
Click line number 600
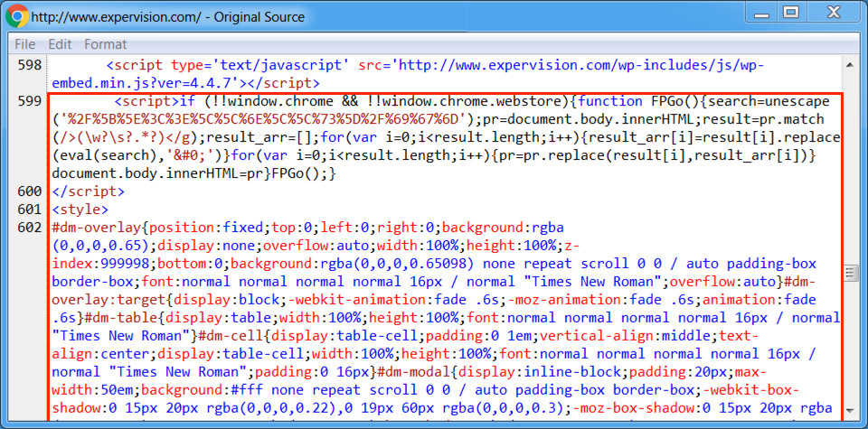pos(30,191)
